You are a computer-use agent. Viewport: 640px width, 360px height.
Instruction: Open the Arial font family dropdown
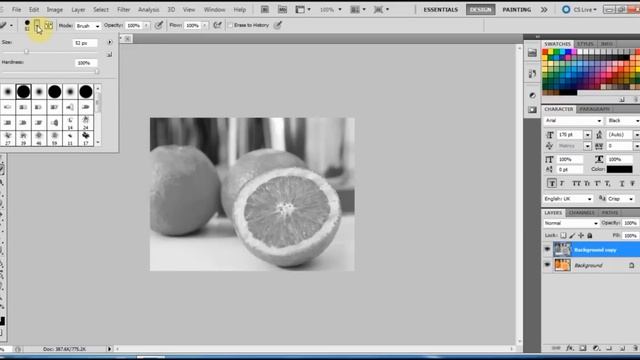coord(573,121)
